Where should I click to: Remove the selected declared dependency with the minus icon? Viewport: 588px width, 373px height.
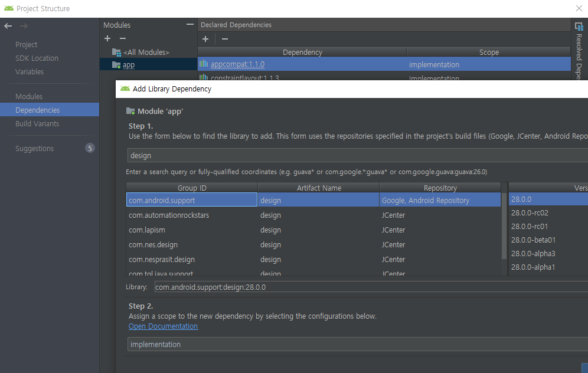pos(224,39)
